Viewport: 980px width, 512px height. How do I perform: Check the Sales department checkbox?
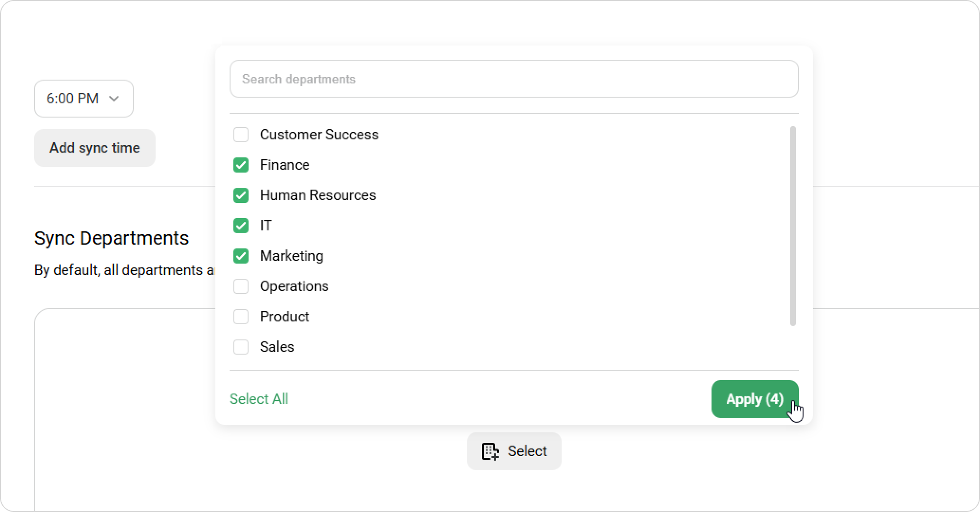(241, 347)
